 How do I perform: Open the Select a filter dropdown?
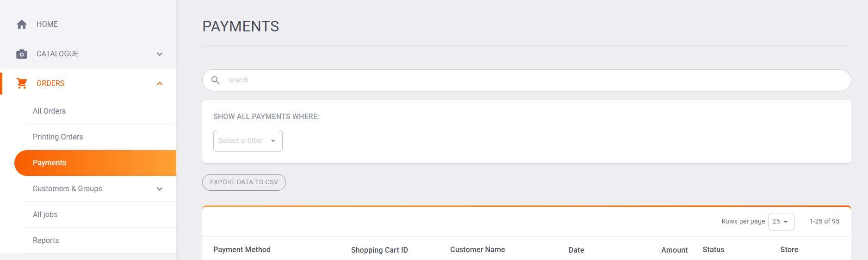tap(248, 141)
